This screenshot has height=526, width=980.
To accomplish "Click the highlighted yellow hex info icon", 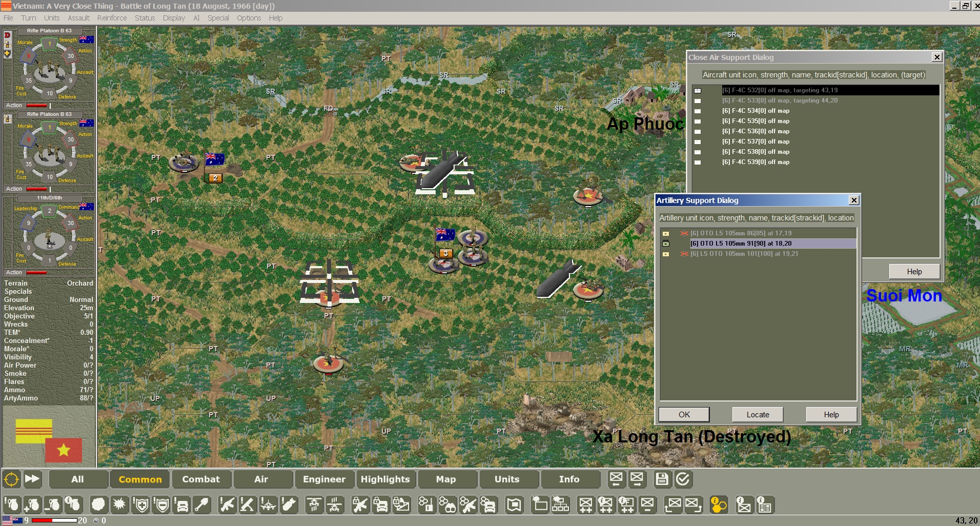I will point(719,505).
